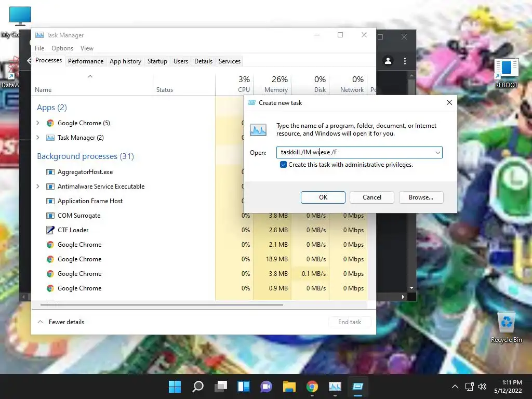Click the Task Manager horizontal scrollbar
The height and width of the screenshot is (399, 532).
pyautogui.click(x=162, y=304)
